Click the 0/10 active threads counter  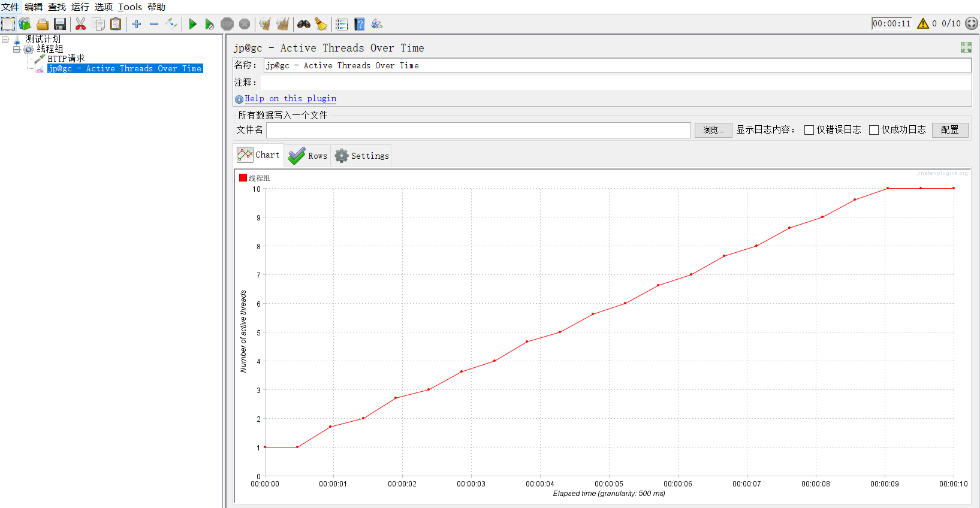coord(951,23)
